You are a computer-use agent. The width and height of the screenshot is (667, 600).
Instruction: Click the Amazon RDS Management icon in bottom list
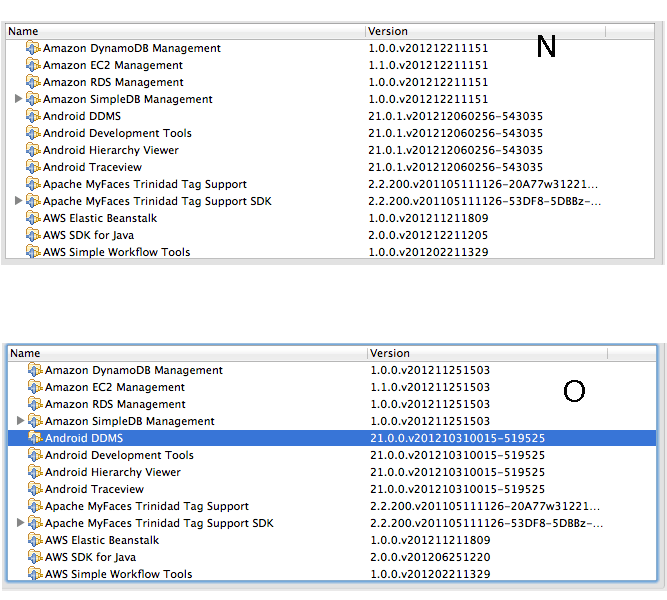click(x=35, y=404)
